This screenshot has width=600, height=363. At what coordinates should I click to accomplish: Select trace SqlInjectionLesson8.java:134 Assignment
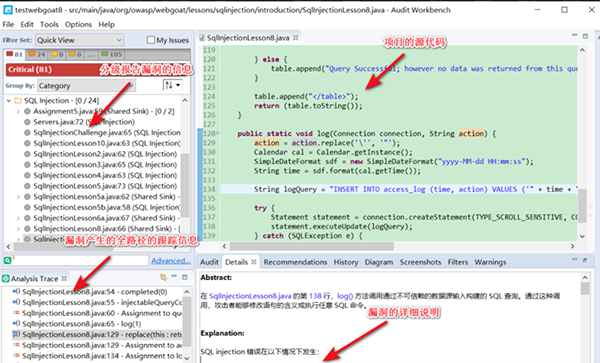[102, 356]
